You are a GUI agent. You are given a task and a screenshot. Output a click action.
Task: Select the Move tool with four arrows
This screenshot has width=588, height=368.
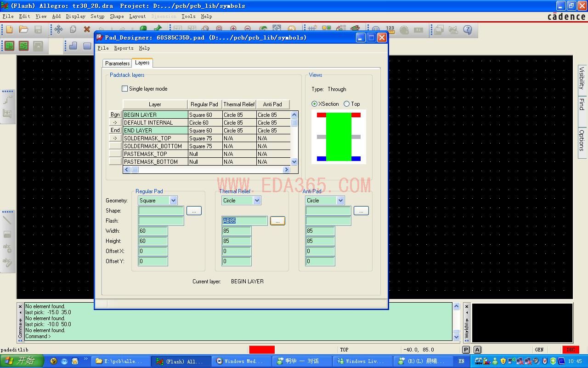(59, 29)
